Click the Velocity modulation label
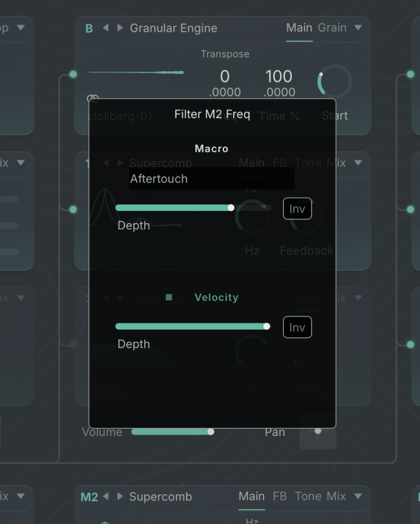Screen dimensions: 420x524 [x=216, y=297]
